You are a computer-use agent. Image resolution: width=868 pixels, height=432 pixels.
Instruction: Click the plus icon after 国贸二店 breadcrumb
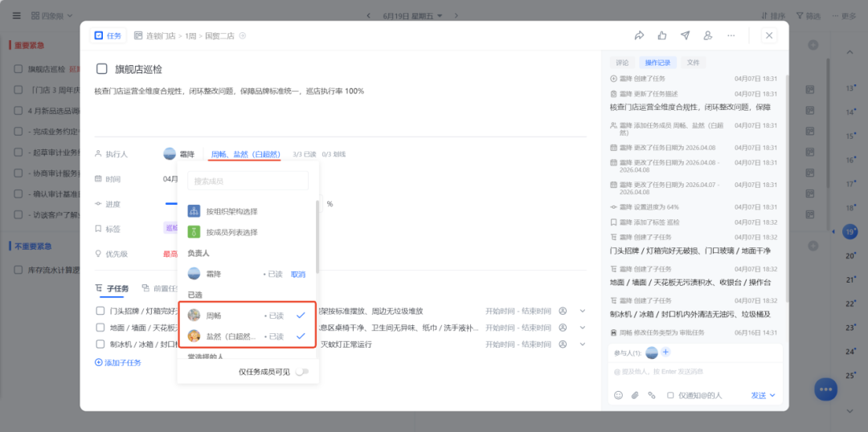click(242, 36)
